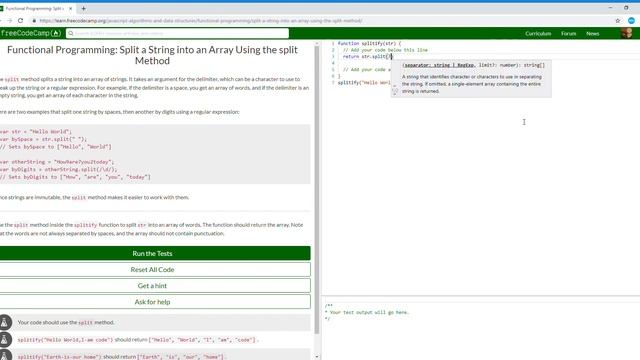Image resolution: width=640 pixels, height=360 pixels.
Task: Click code line 'return str.split('
Action: tap(367, 56)
